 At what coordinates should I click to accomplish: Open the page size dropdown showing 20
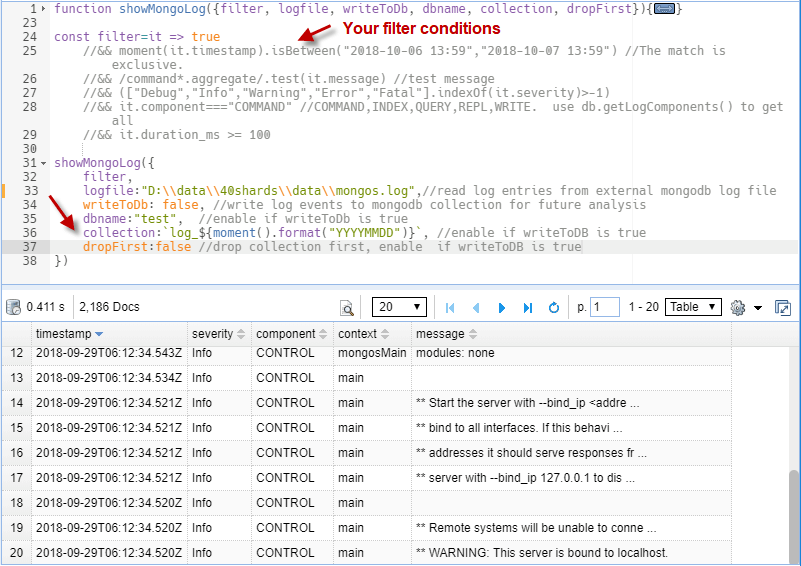click(399, 307)
